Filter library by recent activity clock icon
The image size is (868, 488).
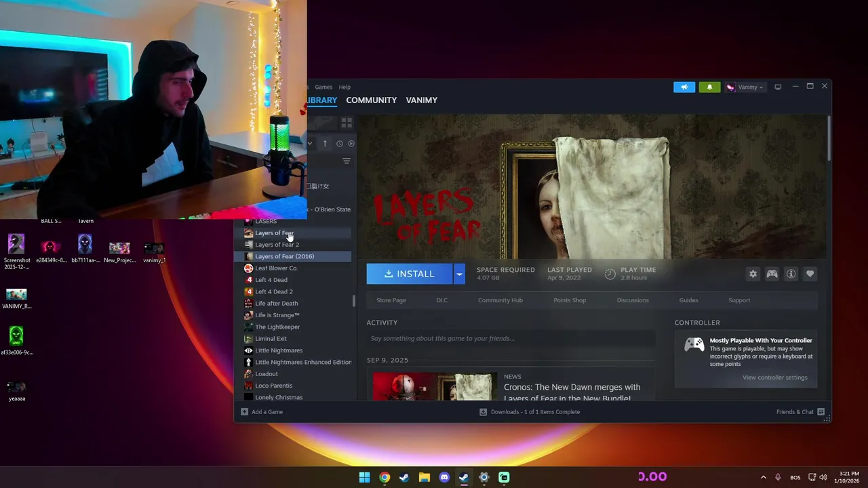pyautogui.click(x=340, y=144)
